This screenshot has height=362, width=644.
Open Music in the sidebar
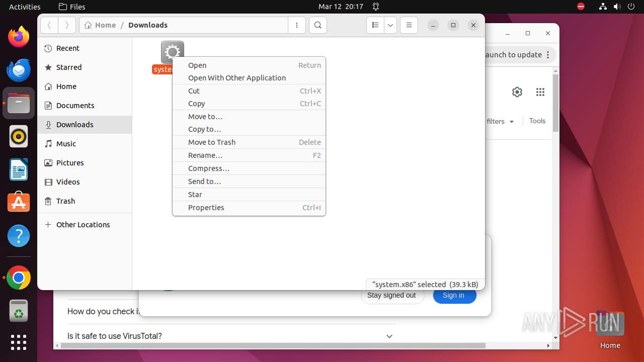pyautogui.click(x=85, y=144)
